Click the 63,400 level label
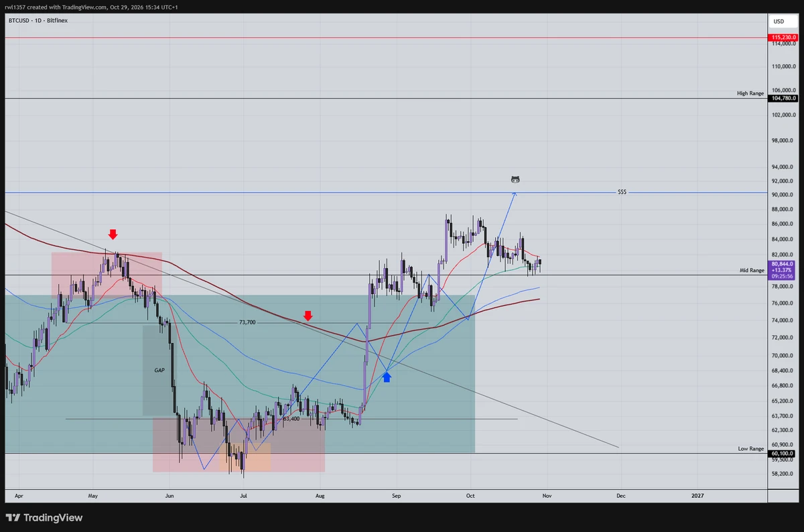The height and width of the screenshot is (532, 804). point(291,419)
